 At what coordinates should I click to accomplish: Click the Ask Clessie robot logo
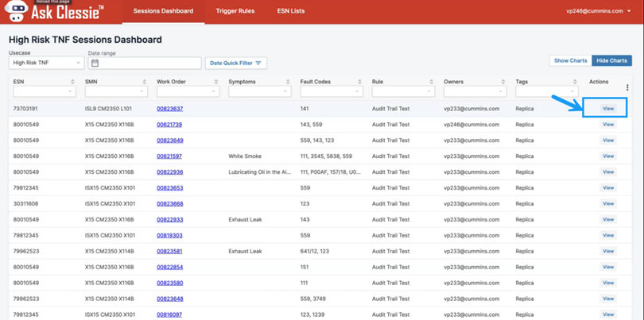16,11
